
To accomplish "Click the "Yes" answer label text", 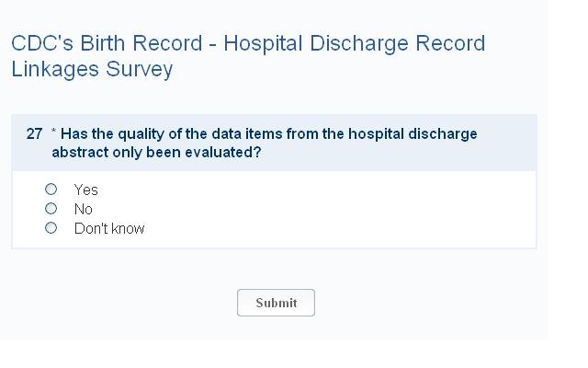I will click(x=86, y=190).
